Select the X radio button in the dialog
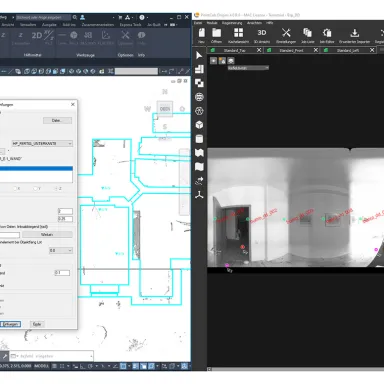 coord(15,189)
